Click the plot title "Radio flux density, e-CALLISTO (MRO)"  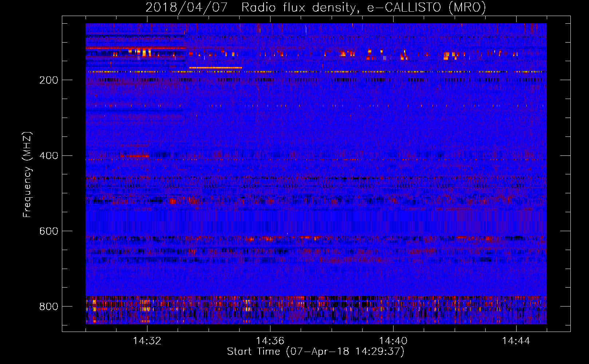[363, 7]
